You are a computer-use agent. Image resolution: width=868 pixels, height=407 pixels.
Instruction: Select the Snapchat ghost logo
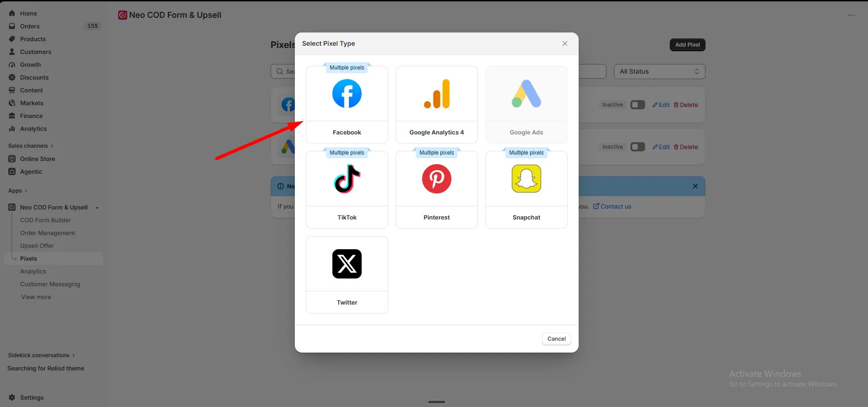pos(526,178)
